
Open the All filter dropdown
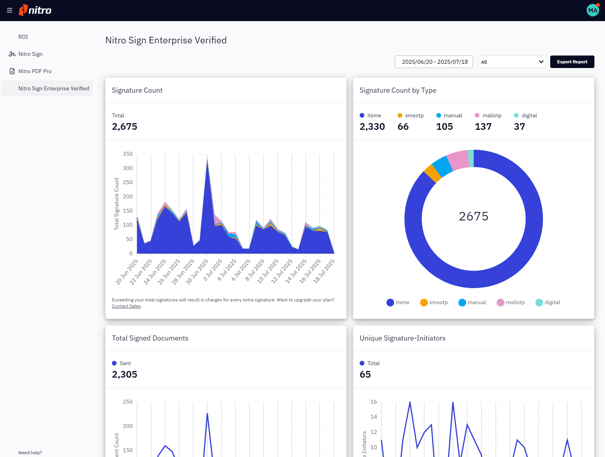[512, 62]
